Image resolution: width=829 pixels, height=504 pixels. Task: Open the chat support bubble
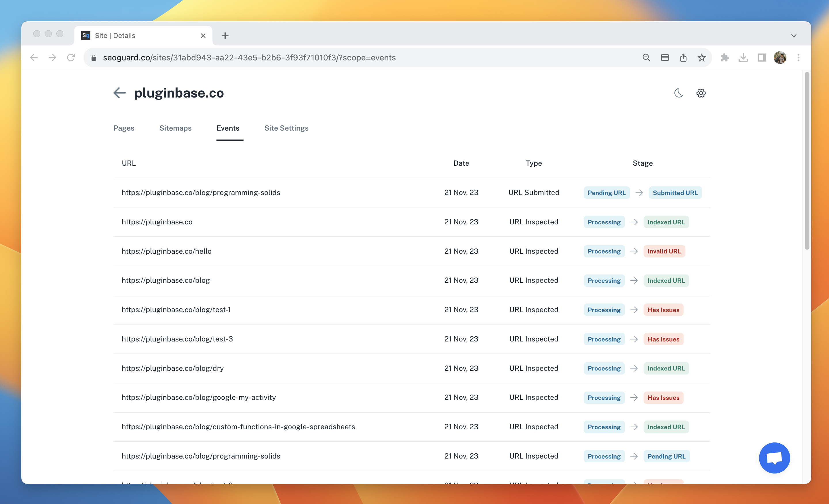[774, 458]
